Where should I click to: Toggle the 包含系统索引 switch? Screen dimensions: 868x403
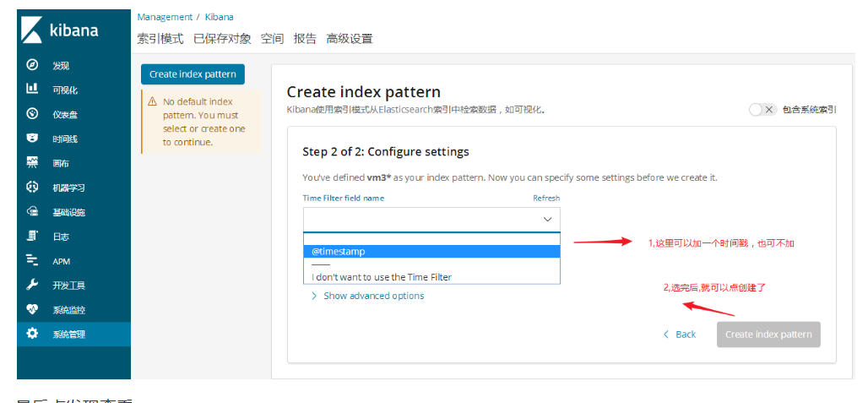pyautogui.click(x=762, y=110)
